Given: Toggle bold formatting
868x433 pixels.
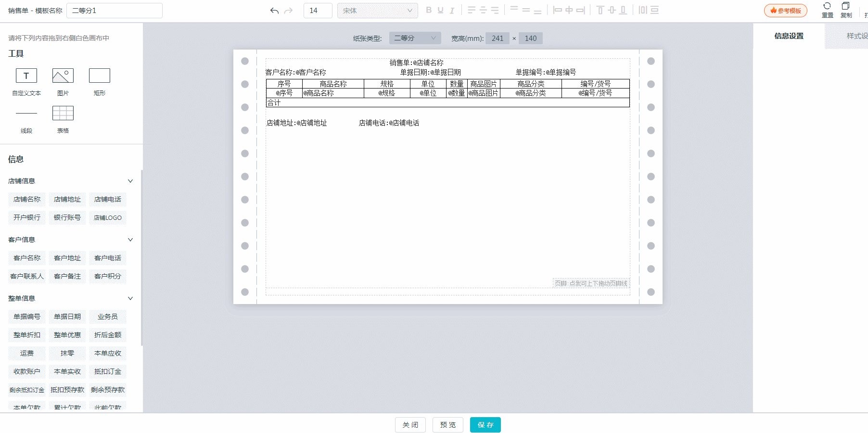Looking at the screenshot, I should coord(429,10).
